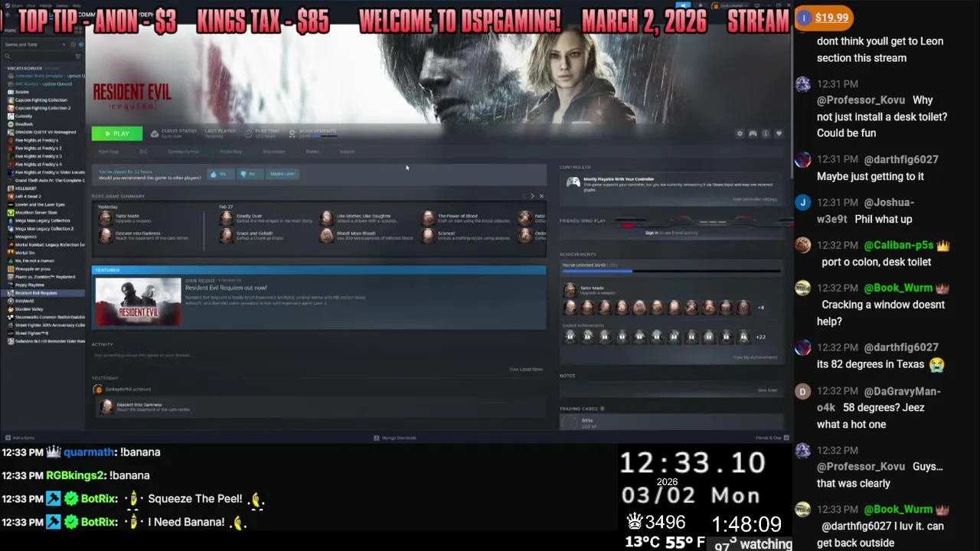
Task: Click the Play Time clock icon
Action: point(248,133)
